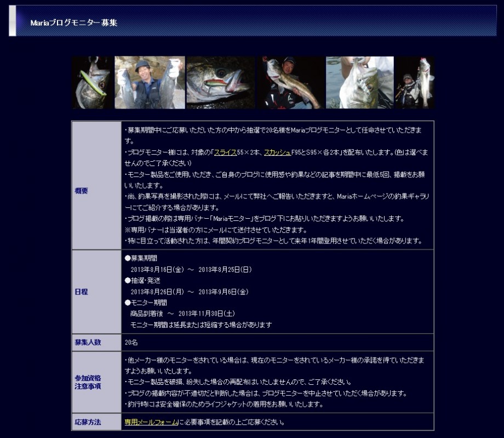Click the 参加資格 注意事項 row label
Viewport: 504px width, 438px height.
point(88,382)
